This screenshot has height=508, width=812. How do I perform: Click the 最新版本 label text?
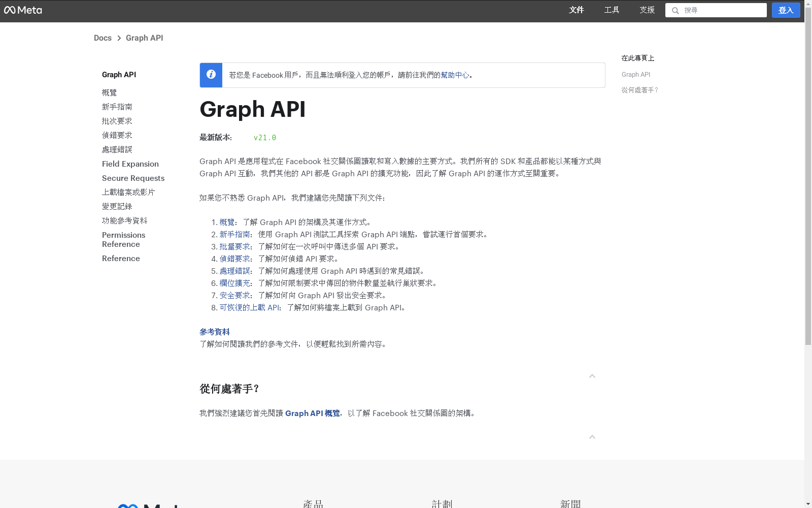coord(216,137)
